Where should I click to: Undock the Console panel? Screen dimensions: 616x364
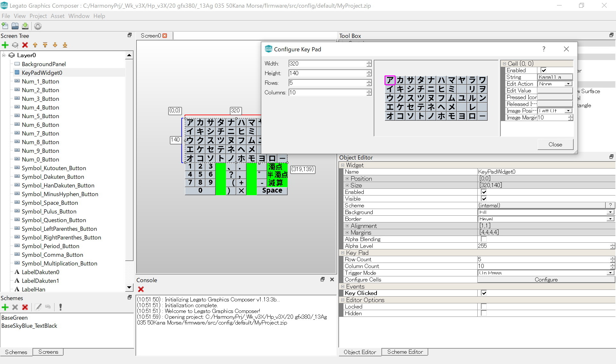(323, 279)
